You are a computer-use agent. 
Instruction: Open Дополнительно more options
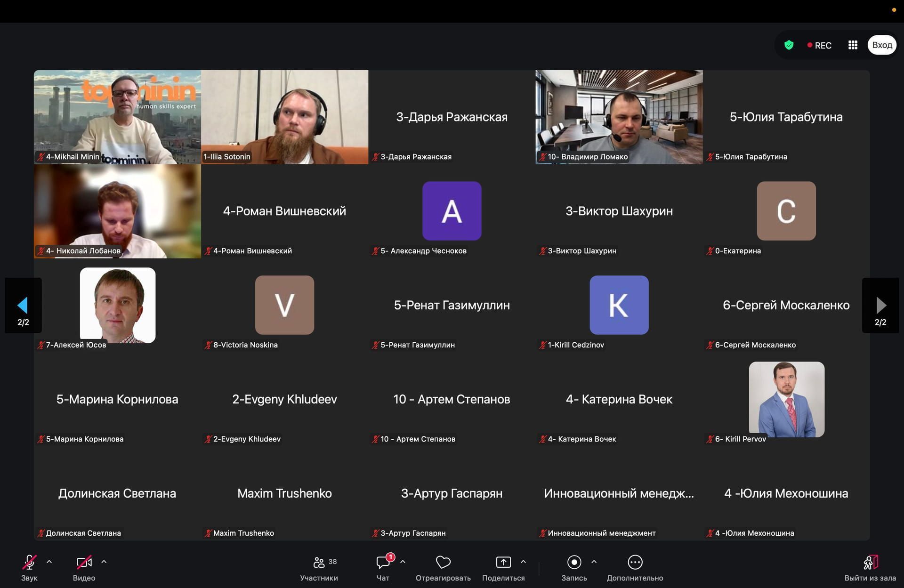pos(635,563)
